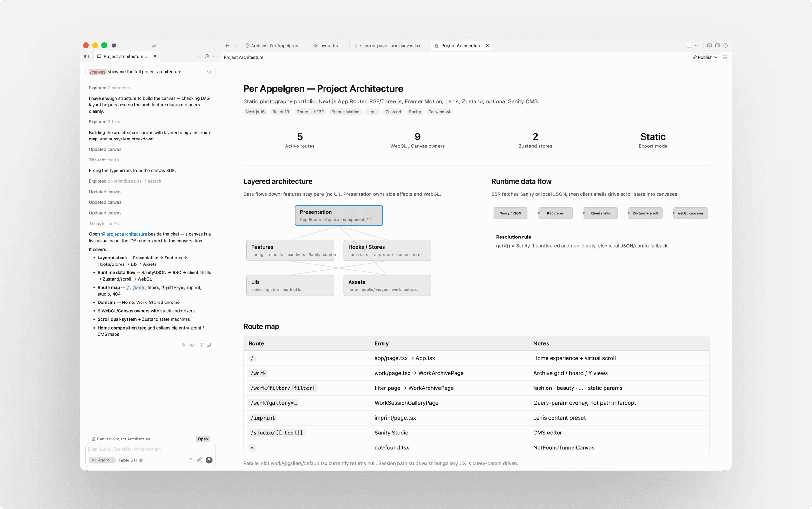Close the Project architecture chat tab
The height and width of the screenshot is (509, 812).
pyautogui.click(x=155, y=56)
